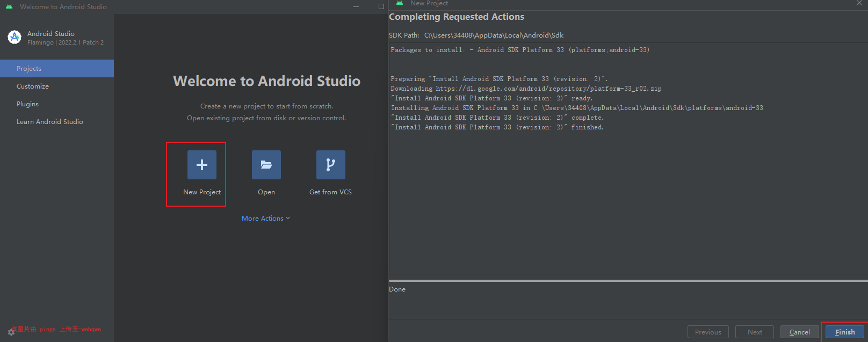Click 'Create a new project to start from scratch.' text
Screen dimensions: 868x342
[266, 106]
